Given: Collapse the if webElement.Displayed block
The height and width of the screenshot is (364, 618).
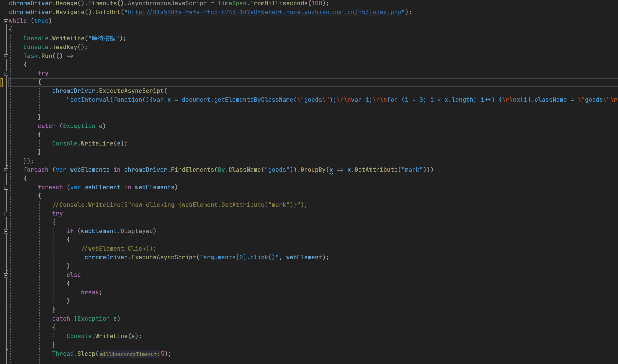Looking at the screenshot, I should [x=6, y=231].
